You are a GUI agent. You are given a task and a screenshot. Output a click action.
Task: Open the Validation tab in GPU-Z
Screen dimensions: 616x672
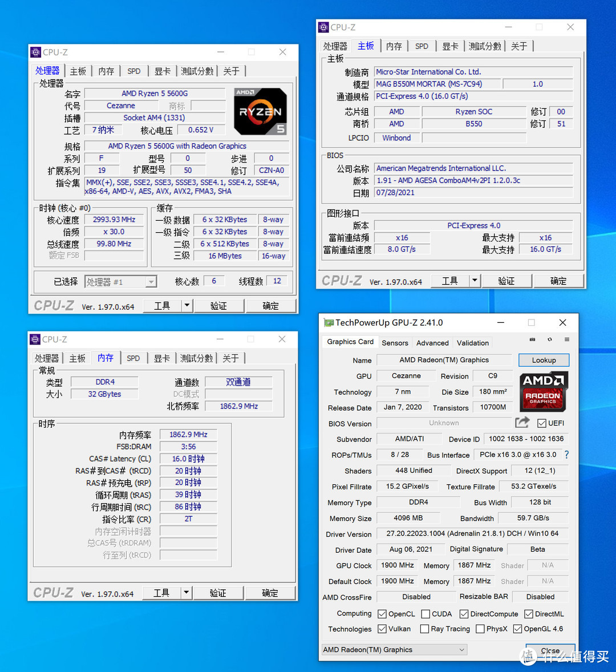(472, 343)
